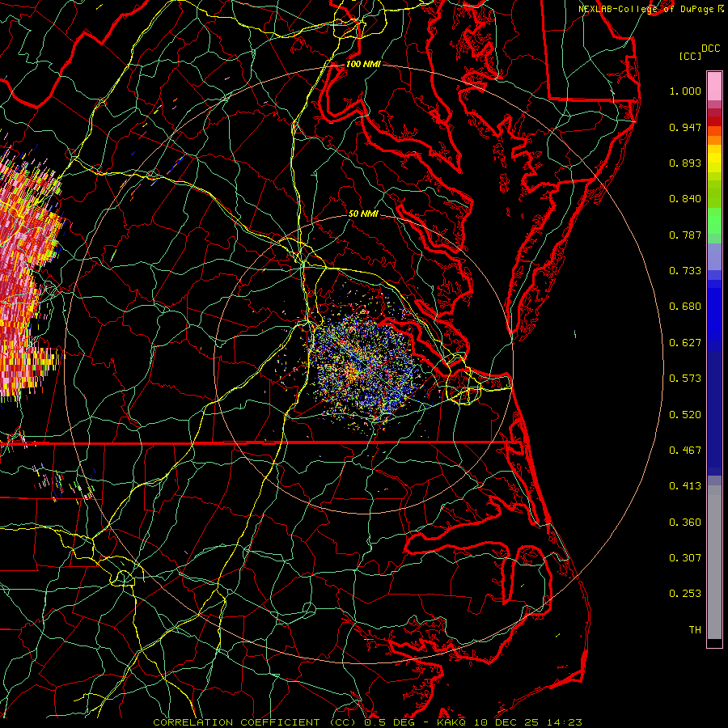Image resolution: width=728 pixels, height=728 pixels.
Task: Select the 0.253 color scale value
Action: 685,594
